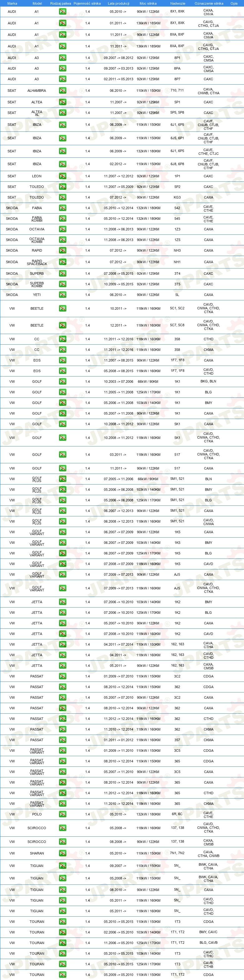
Task: Click fuel icon in Skoda Fabia Kombi row
Action: (62, 219)
